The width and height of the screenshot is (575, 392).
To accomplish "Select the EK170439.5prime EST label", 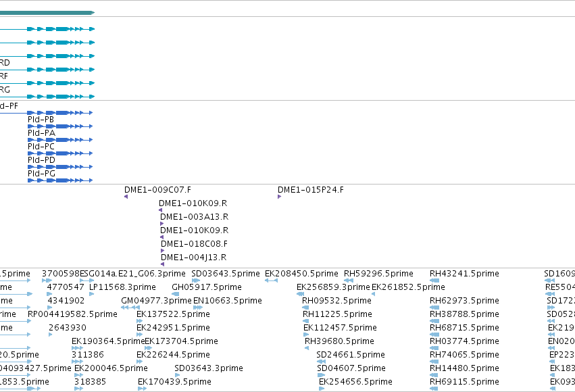I will click(174, 383).
